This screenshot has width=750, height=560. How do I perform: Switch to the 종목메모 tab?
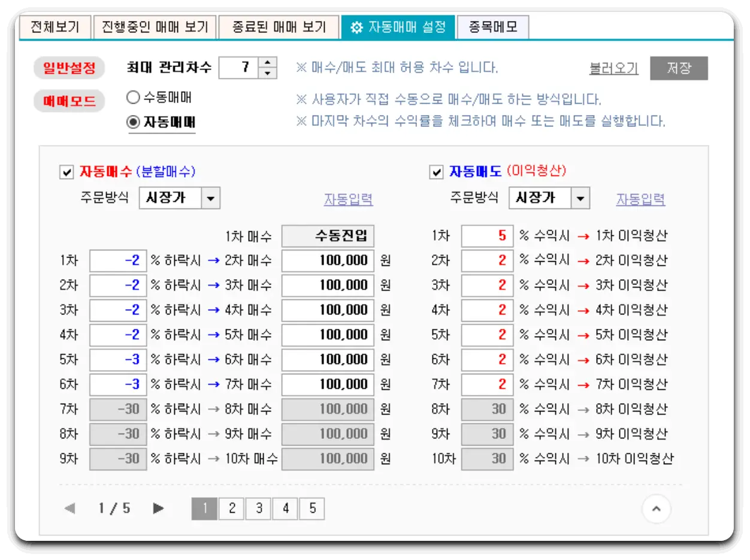493,26
